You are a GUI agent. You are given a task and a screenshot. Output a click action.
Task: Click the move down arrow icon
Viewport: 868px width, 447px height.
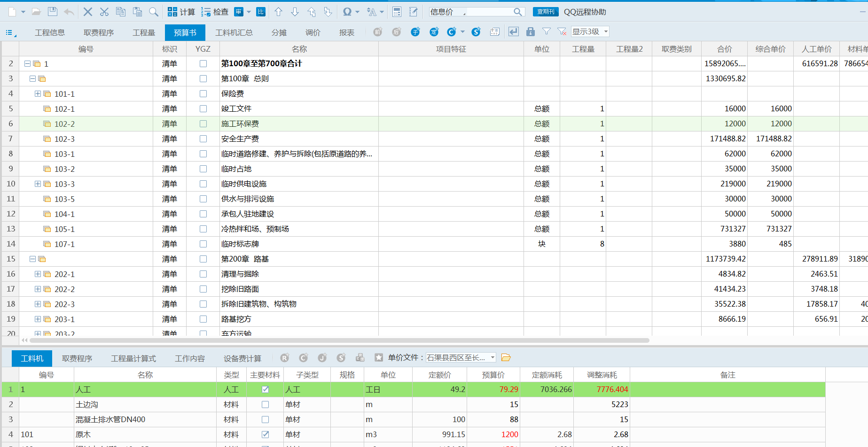click(x=295, y=12)
